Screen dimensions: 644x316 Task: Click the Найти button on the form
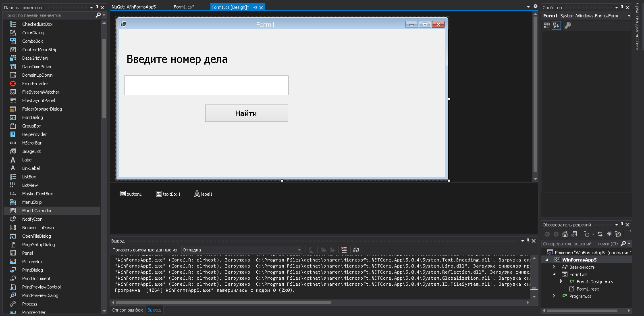tap(246, 113)
